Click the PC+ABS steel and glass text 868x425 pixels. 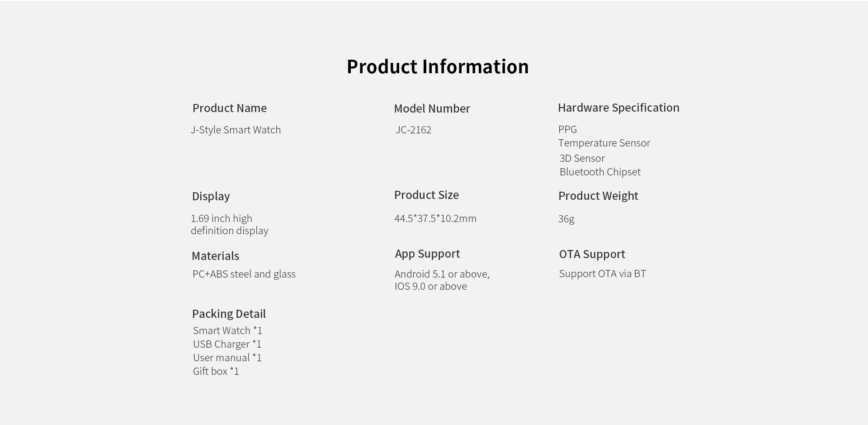pos(244,274)
